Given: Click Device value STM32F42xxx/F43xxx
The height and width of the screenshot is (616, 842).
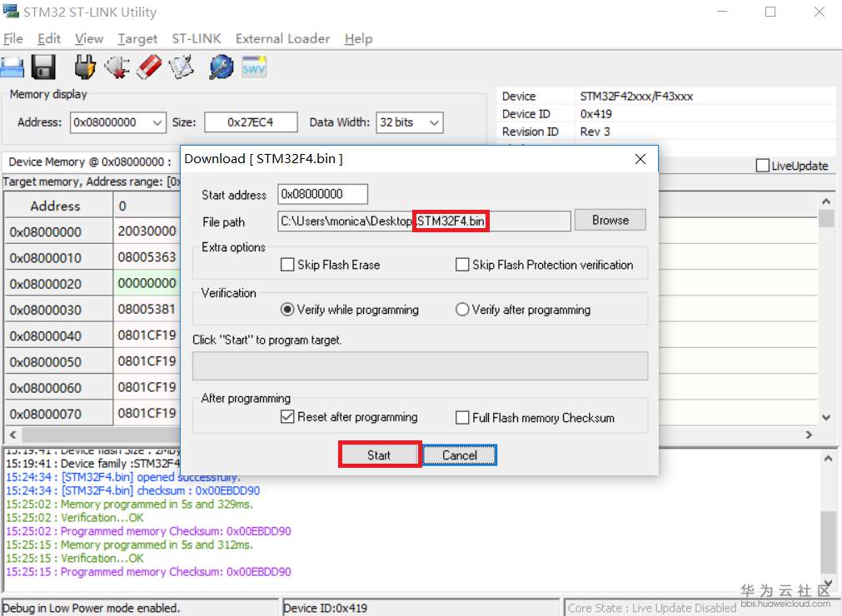Looking at the screenshot, I should [636, 96].
